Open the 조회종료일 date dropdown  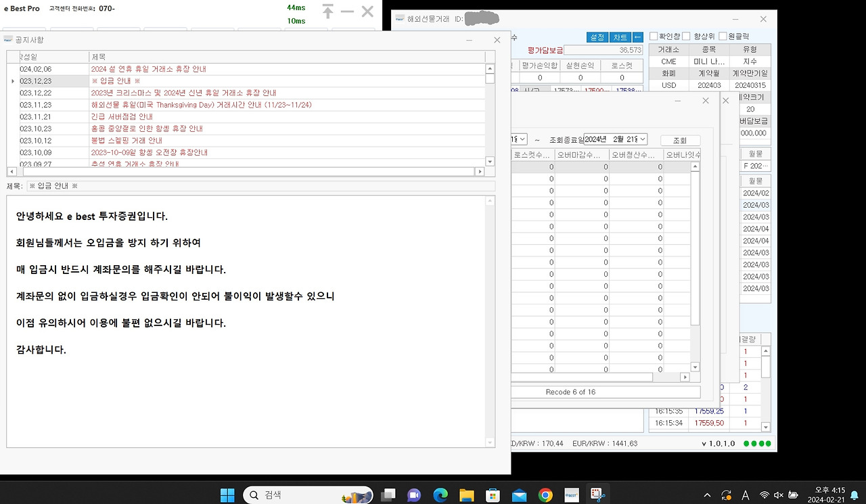(x=642, y=139)
